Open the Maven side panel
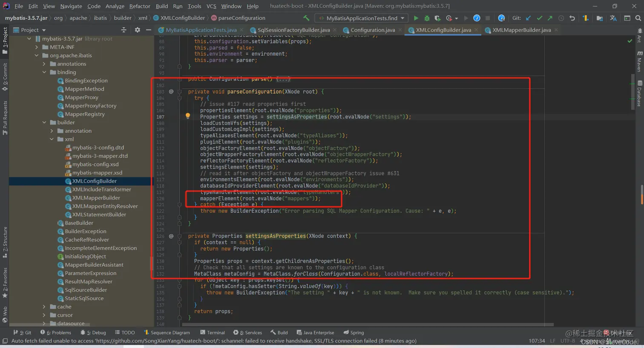Viewport: 644px width, 348px height. click(639, 61)
